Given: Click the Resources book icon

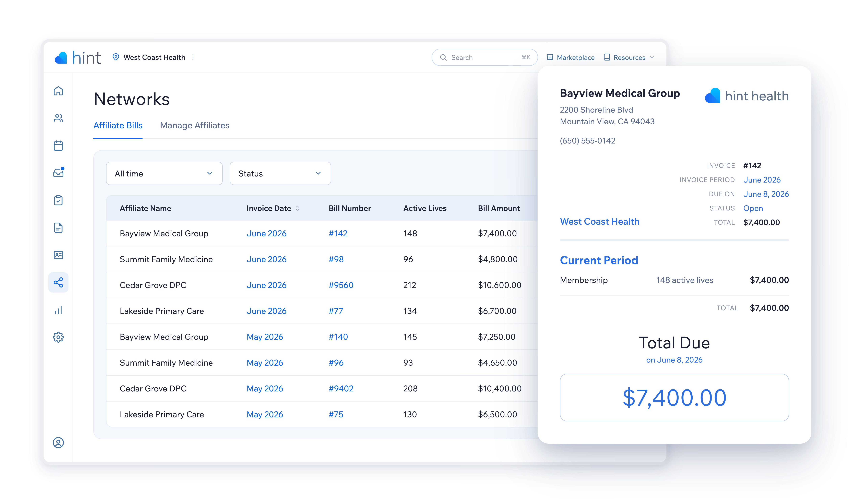Looking at the screenshot, I should [607, 57].
